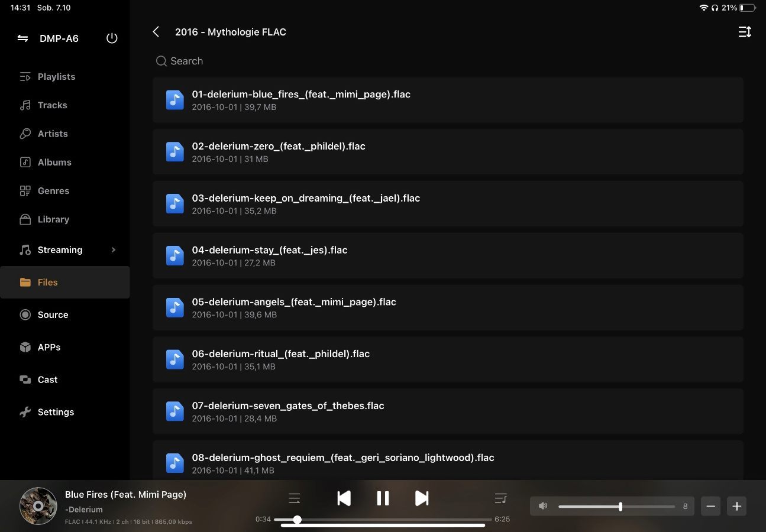Play 07-delerium-seven_gates_of_thebes file

coord(448,411)
